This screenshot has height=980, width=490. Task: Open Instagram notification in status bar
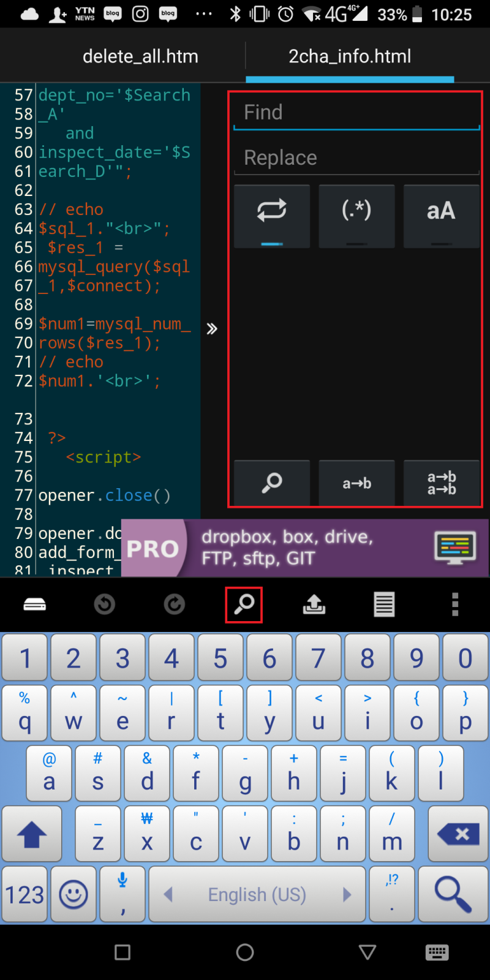click(x=140, y=13)
